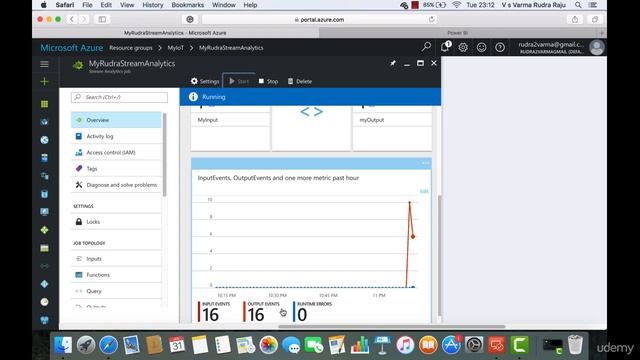Open Query under Job Topology

[x=116, y=291]
